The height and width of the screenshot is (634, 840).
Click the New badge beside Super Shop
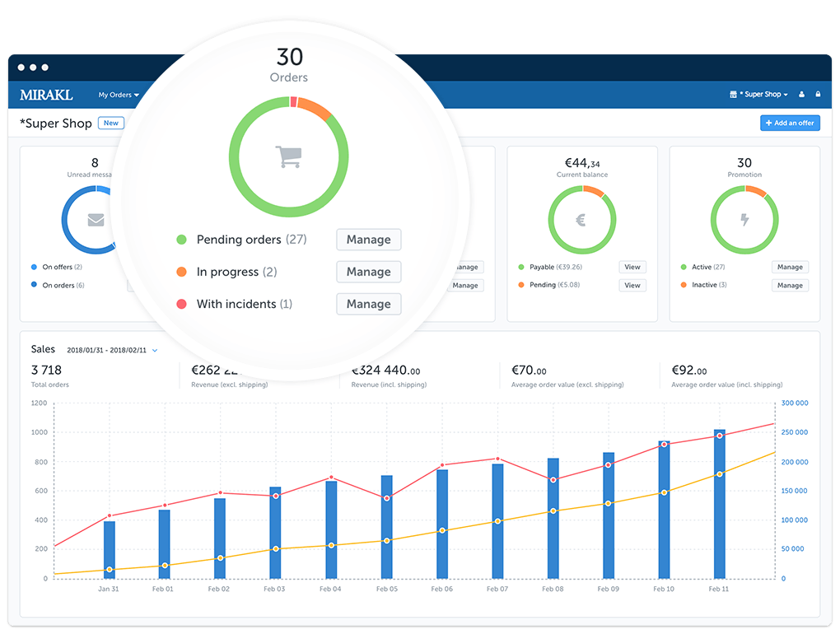(x=110, y=123)
